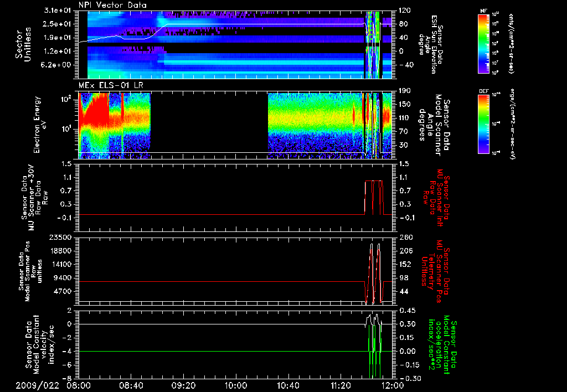Screen dimensions: 567x392
Task: Click the 08:40 time axis label
Action: coord(131,385)
